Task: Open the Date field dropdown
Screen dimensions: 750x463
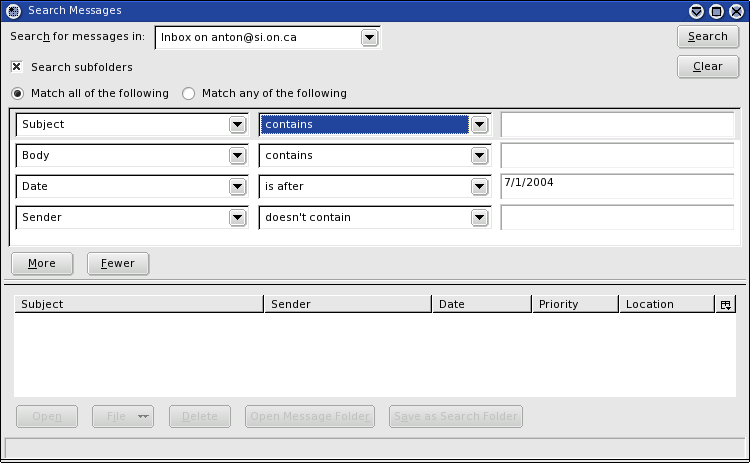Action: tap(237, 187)
